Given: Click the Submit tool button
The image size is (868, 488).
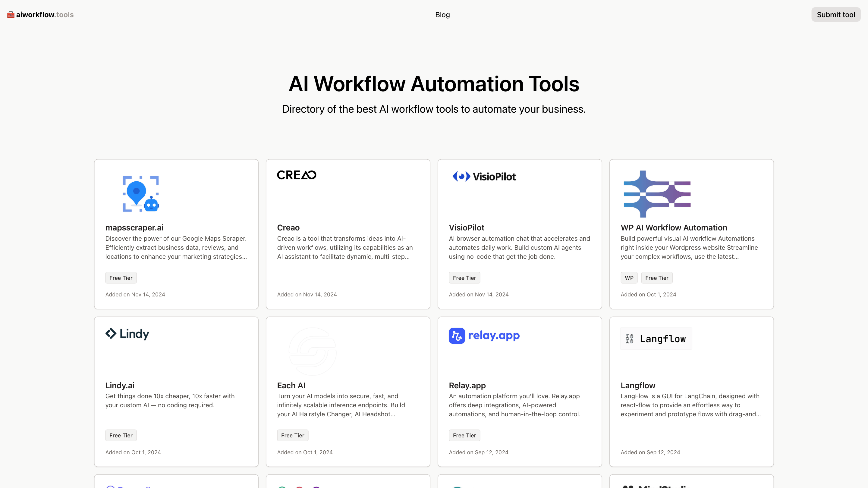Looking at the screenshot, I should (x=836, y=14).
